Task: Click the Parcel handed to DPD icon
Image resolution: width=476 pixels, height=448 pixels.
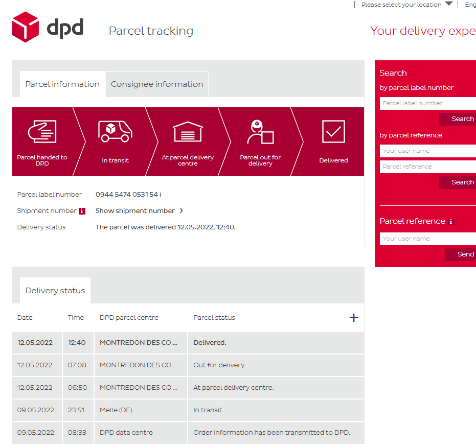Action: [x=42, y=132]
